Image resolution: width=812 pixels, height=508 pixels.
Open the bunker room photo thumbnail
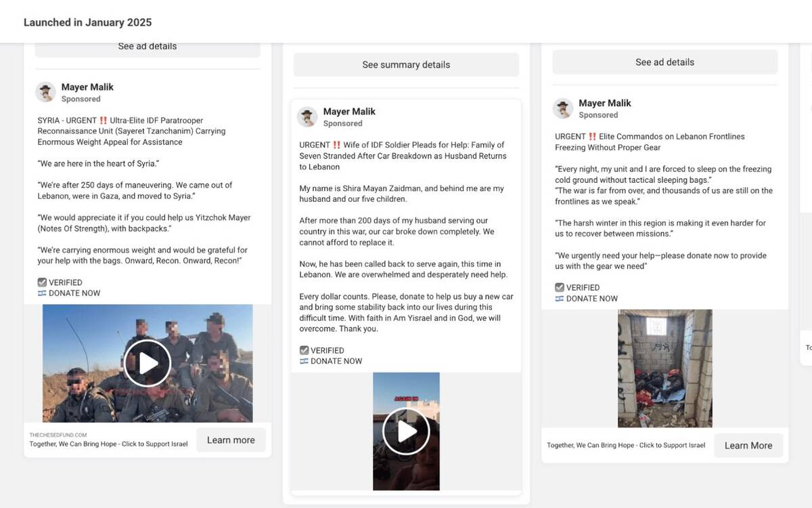click(665, 368)
